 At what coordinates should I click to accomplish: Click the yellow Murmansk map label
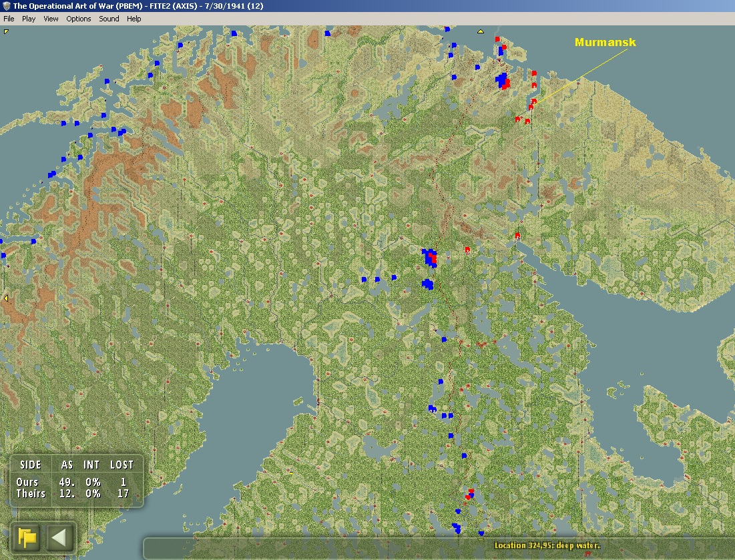pyautogui.click(x=605, y=42)
